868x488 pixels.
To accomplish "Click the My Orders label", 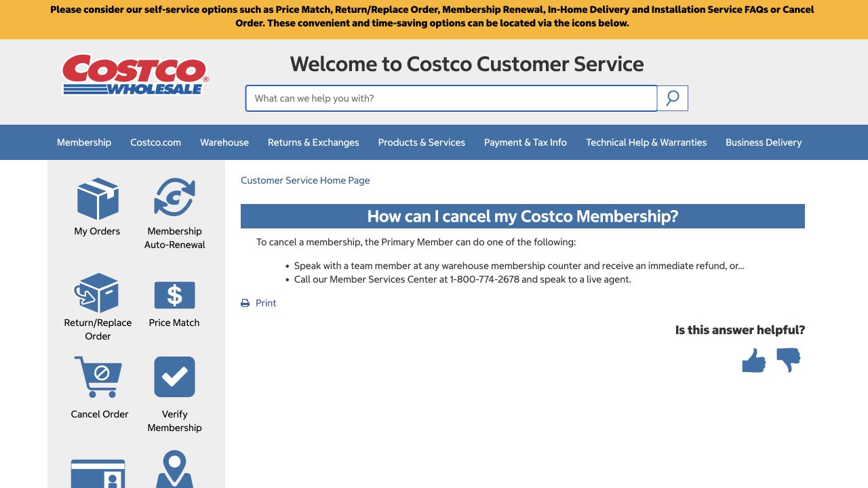I will [x=97, y=231].
